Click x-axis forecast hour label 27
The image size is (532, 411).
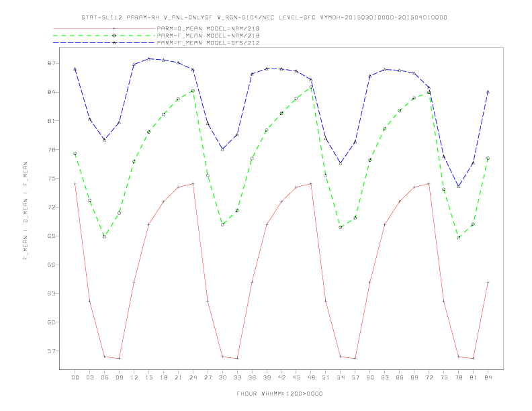[x=208, y=377]
